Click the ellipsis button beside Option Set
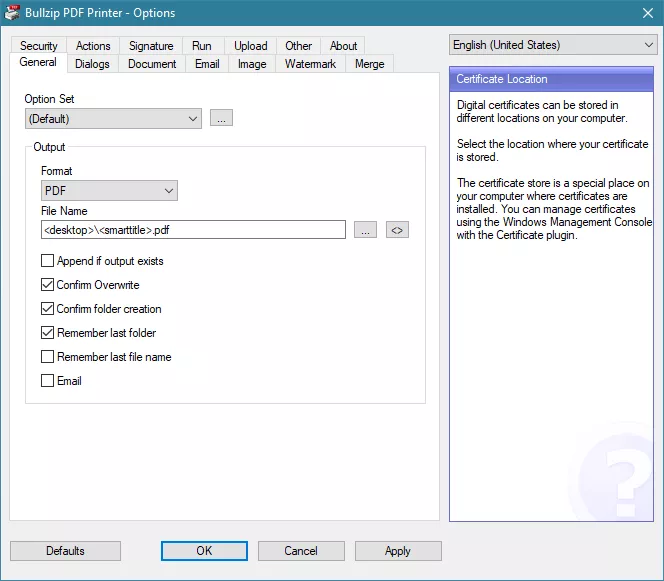 pyautogui.click(x=221, y=118)
